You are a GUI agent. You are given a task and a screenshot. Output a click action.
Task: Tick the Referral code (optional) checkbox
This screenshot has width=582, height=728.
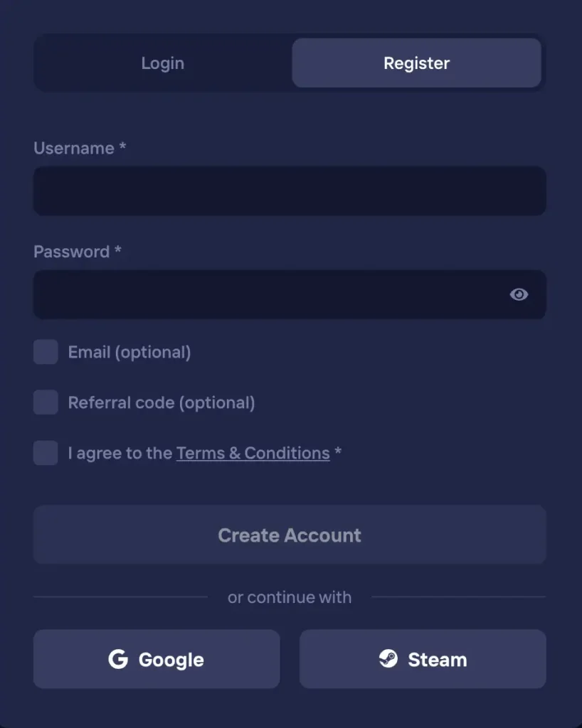46,402
